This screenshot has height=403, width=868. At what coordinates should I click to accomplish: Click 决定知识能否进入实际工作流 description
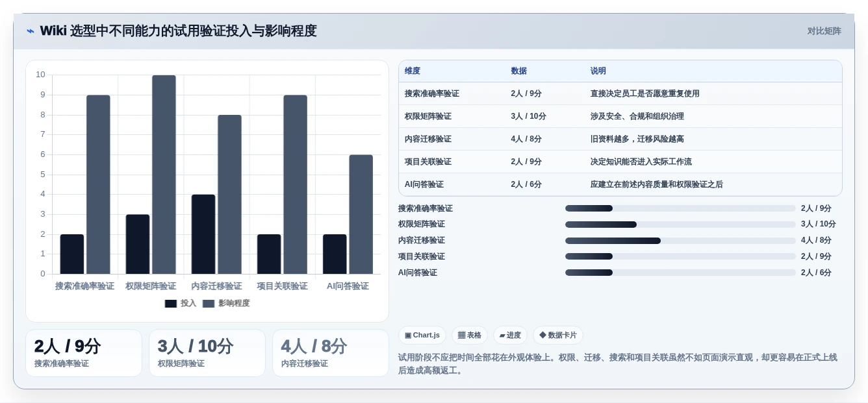(641, 162)
